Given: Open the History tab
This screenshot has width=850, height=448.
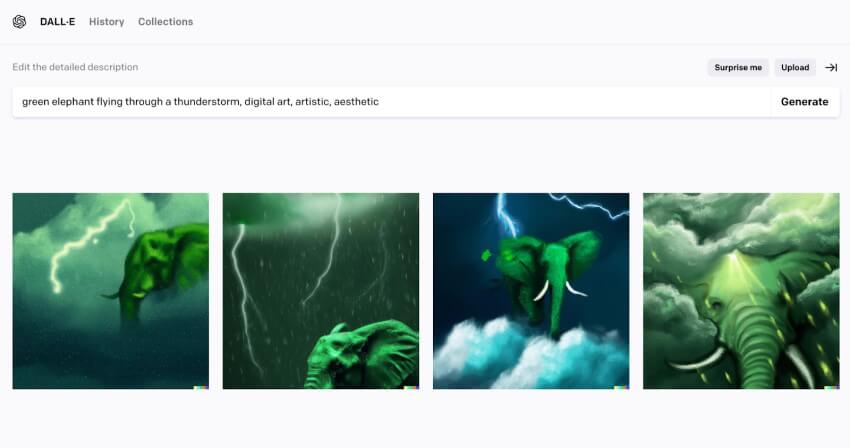Looking at the screenshot, I should pyautogui.click(x=107, y=22).
